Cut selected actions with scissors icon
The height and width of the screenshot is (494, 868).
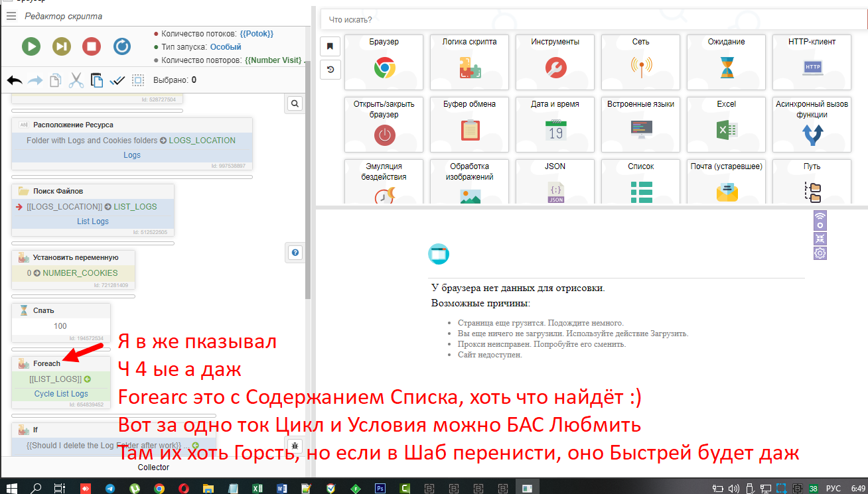click(76, 80)
